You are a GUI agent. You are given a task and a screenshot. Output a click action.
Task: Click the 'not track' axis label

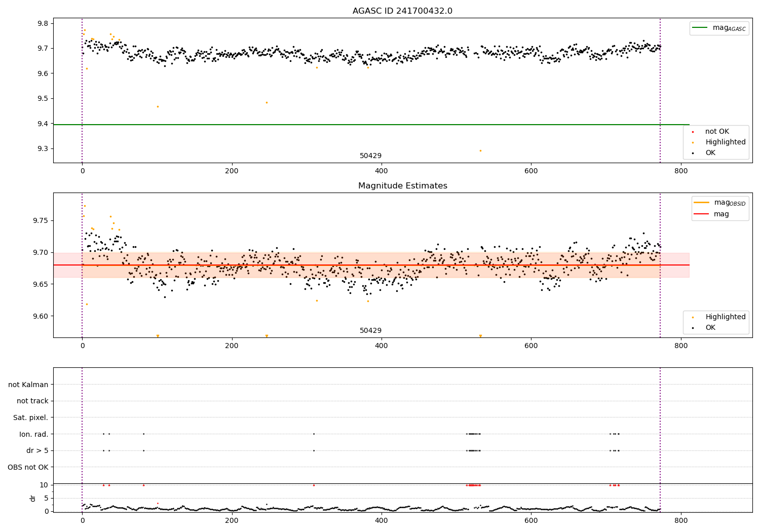pos(32,401)
